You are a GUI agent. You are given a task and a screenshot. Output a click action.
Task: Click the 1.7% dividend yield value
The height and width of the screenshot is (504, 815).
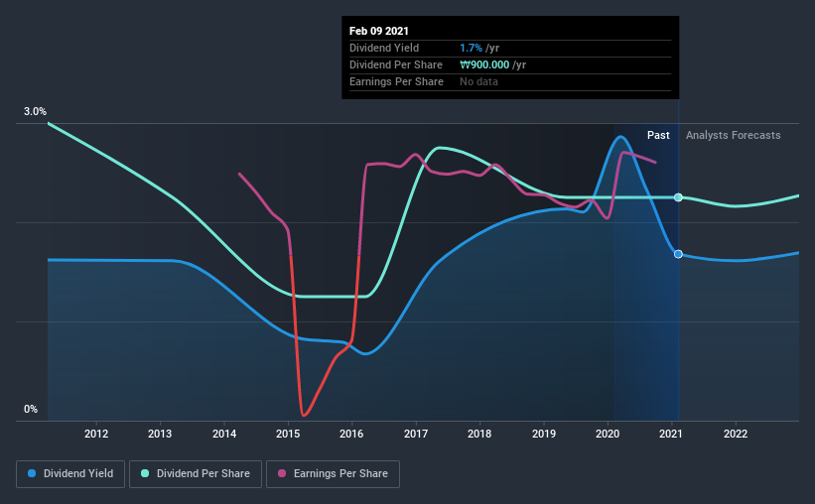471,48
